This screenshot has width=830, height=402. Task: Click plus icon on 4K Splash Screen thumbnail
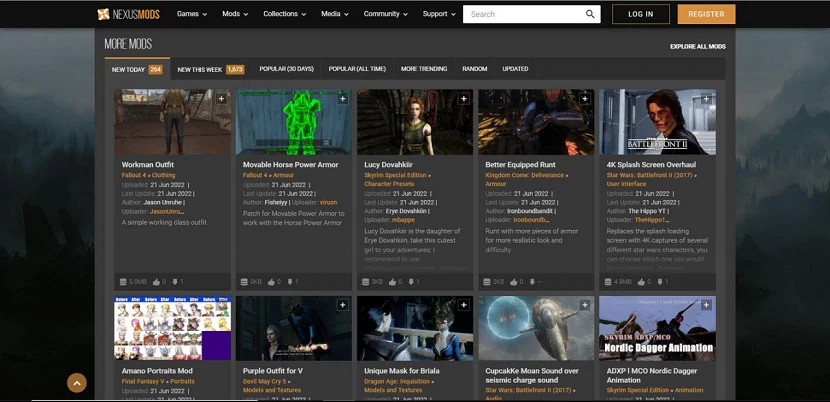click(707, 99)
